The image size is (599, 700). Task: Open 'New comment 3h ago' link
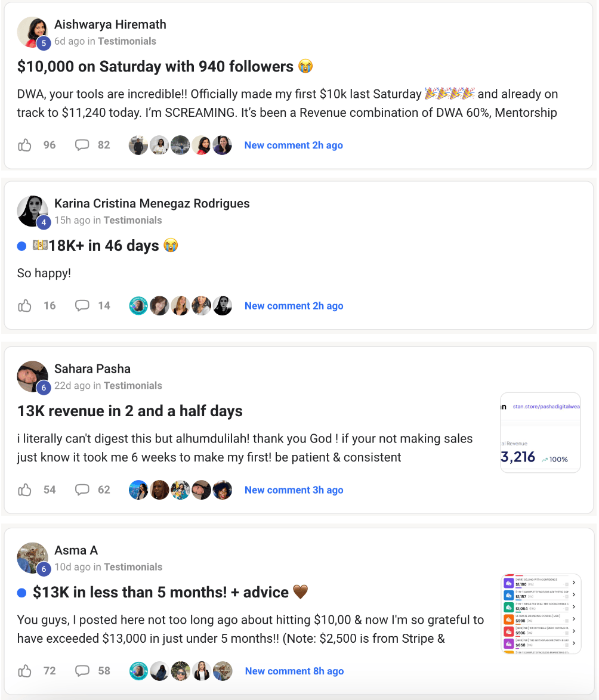tap(294, 490)
